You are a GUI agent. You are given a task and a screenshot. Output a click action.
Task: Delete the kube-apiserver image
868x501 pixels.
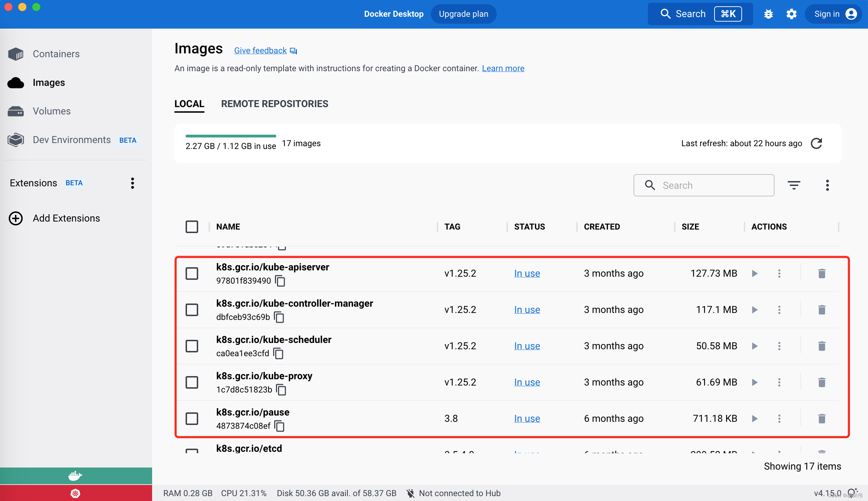[822, 274]
